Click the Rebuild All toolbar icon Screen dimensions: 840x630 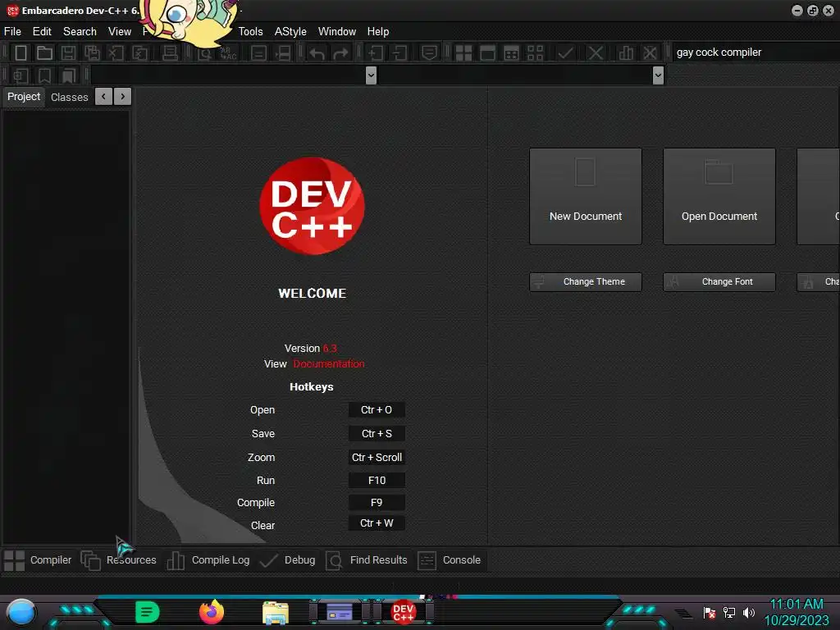tap(535, 52)
